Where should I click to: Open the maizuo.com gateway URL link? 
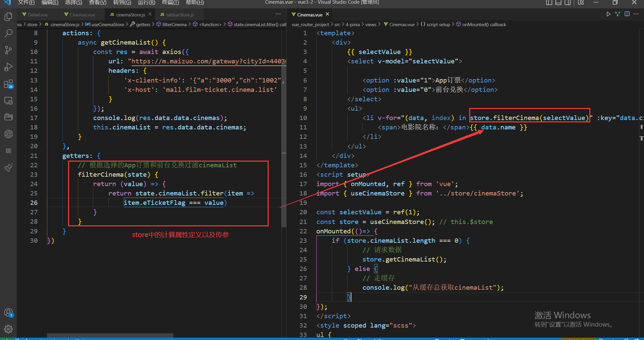point(209,61)
